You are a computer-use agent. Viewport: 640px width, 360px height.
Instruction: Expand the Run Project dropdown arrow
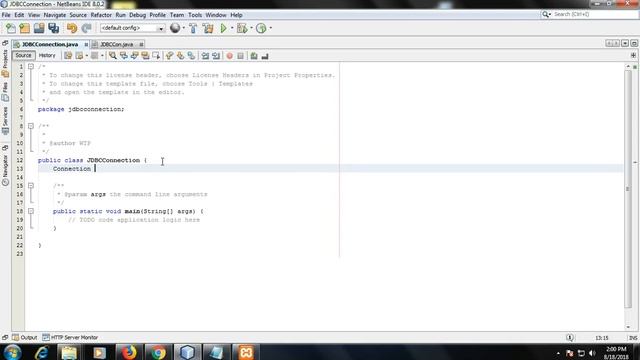(232, 28)
